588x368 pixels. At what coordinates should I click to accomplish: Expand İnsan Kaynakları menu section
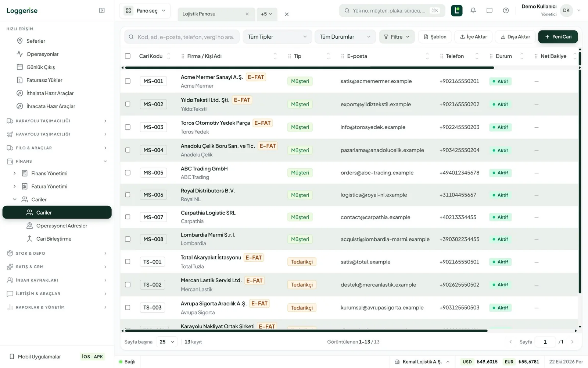click(57, 280)
